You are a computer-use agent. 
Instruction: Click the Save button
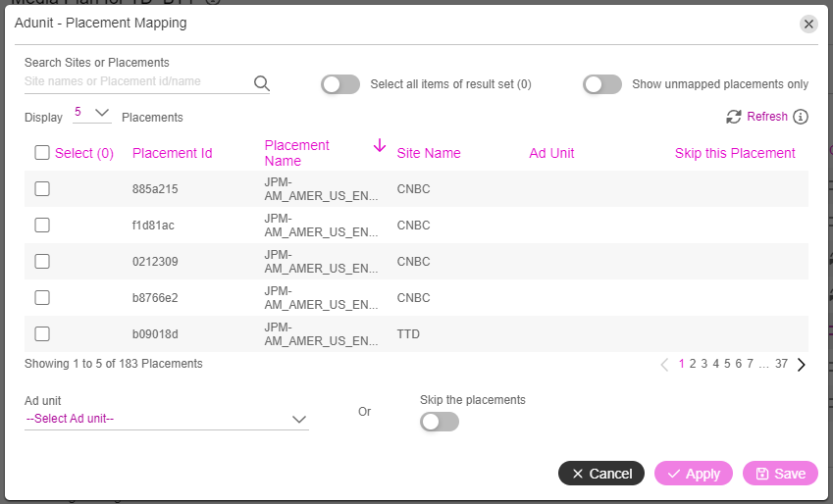[780, 474]
